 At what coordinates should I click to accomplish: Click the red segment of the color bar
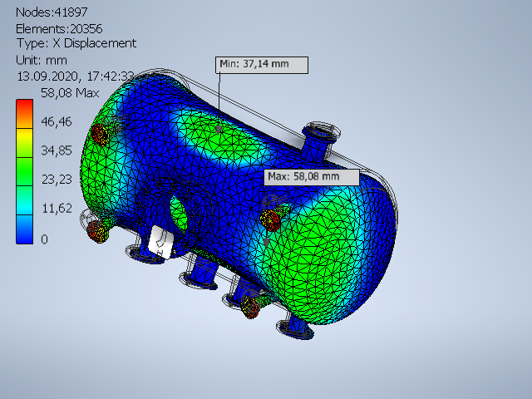(24, 114)
